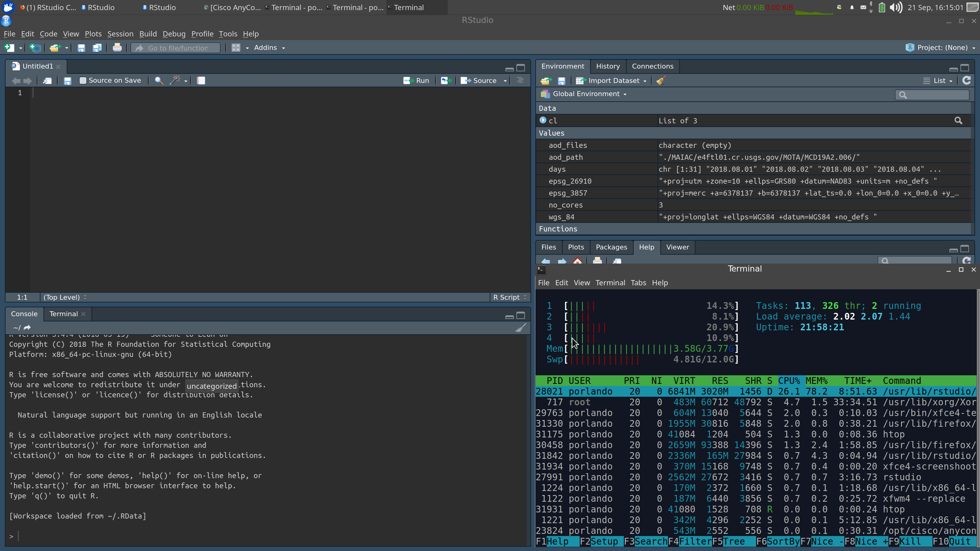Open an existing file with folder icon
Viewport: 980px width, 551px height.
click(55, 47)
